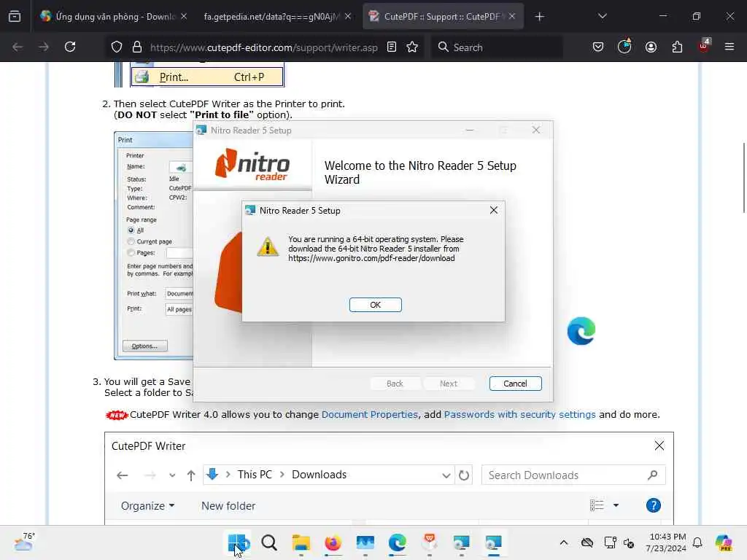Image resolution: width=747 pixels, height=560 pixels.
Task: Open Microsoft Edge from the taskbar
Action: (398, 542)
